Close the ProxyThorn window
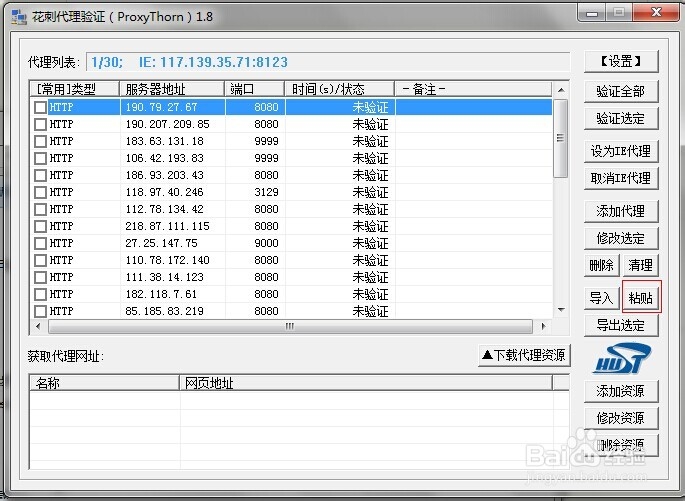Image resolution: width=685 pixels, height=501 pixels. pyautogui.click(x=655, y=13)
